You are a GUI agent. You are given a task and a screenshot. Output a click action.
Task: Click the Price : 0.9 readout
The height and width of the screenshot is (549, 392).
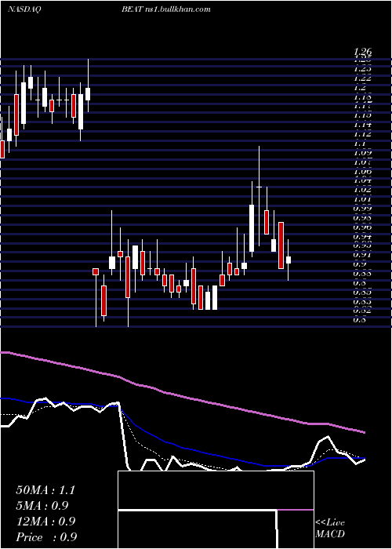(46, 537)
